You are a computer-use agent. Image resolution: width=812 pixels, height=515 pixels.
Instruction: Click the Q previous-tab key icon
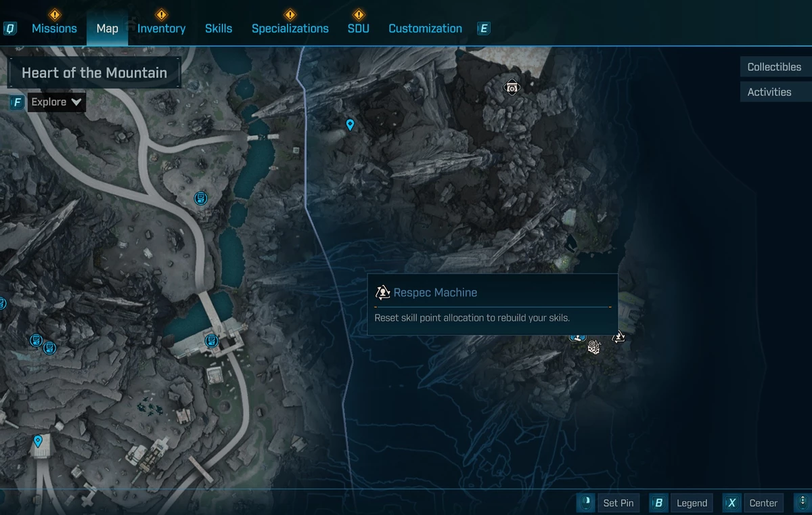(9, 28)
